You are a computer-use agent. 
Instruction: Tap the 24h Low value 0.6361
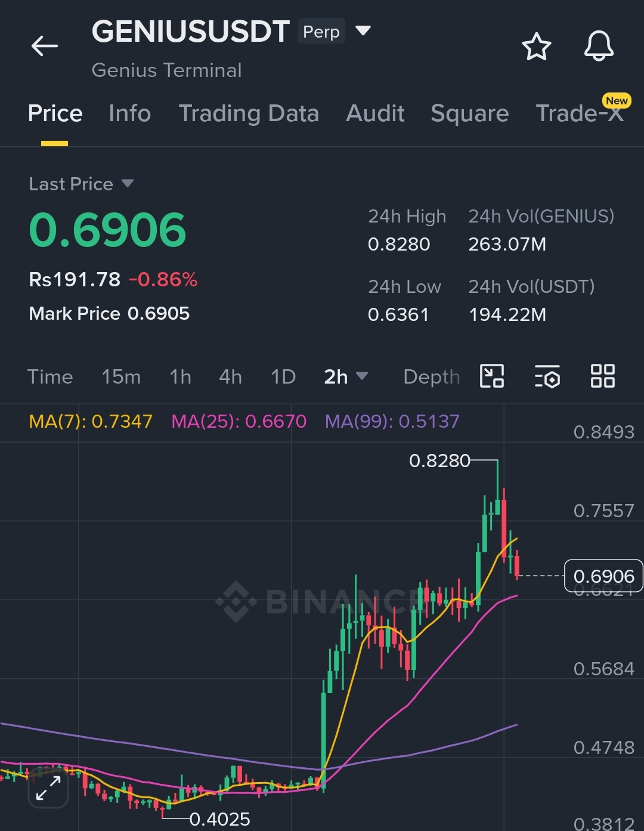(398, 314)
